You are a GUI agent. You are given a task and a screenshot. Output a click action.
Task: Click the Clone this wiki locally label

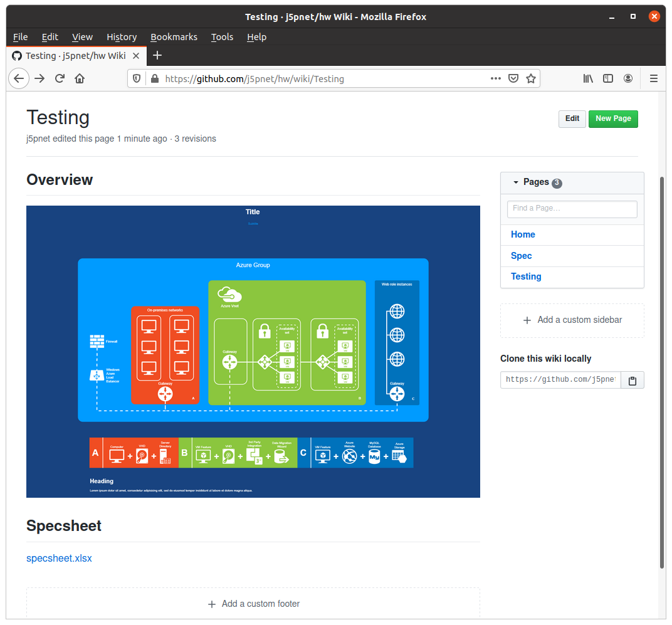[x=545, y=359]
